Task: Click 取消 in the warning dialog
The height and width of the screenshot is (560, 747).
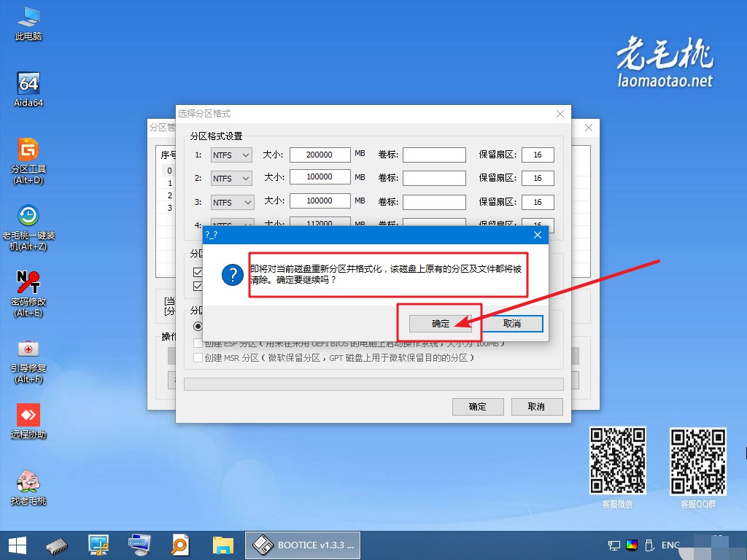Action: click(x=512, y=324)
